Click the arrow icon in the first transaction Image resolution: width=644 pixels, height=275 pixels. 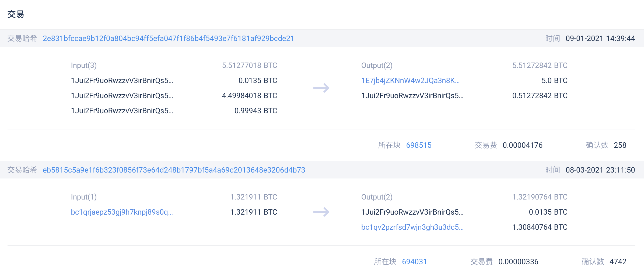point(321,88)
